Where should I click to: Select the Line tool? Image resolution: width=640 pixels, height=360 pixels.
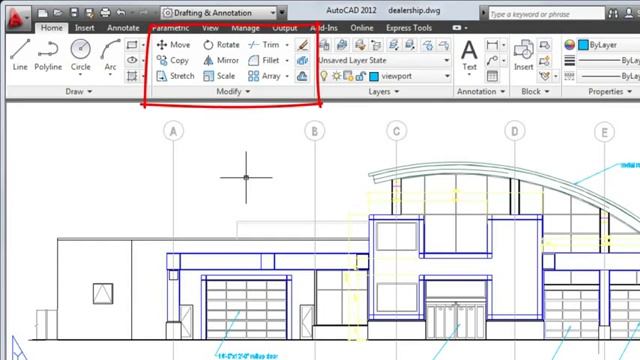coord(20,55)
